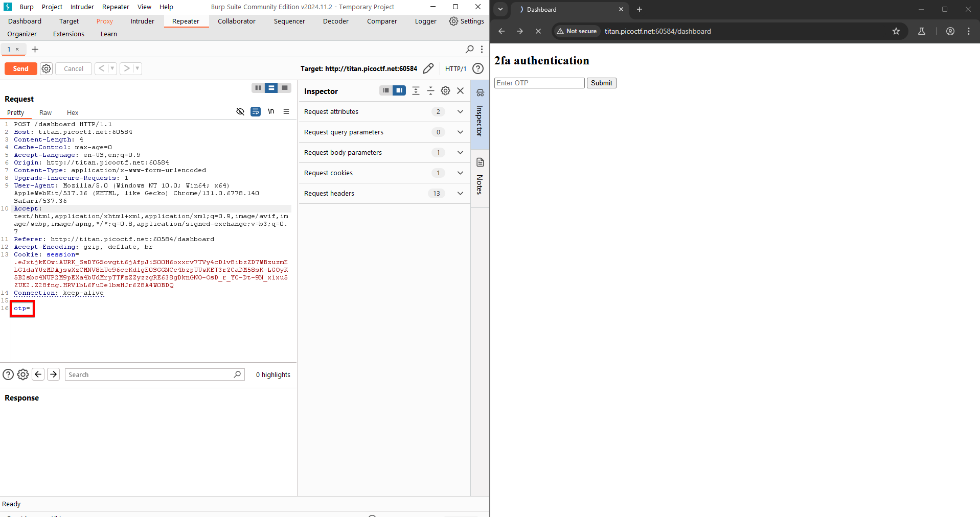The image size is (980, 517).
Task: Open new Chrome tab with plus
Action: 640,9
